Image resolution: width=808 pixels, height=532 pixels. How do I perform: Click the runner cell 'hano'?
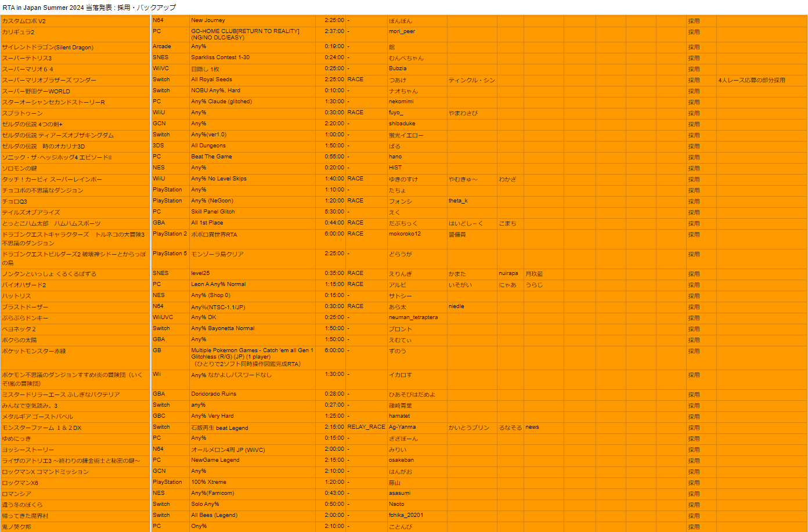pyautogui.click(x=417, y=158)
